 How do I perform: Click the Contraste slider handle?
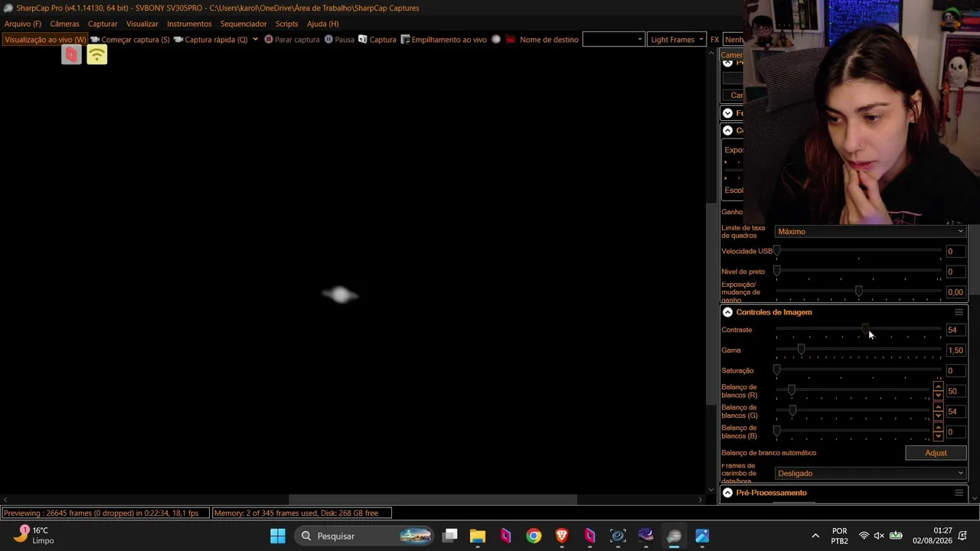[865, 329]
